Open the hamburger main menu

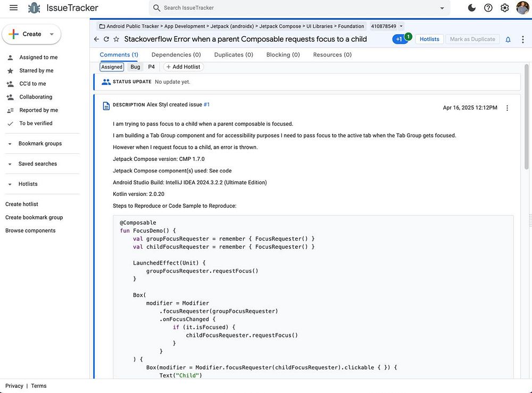[14, 8]
